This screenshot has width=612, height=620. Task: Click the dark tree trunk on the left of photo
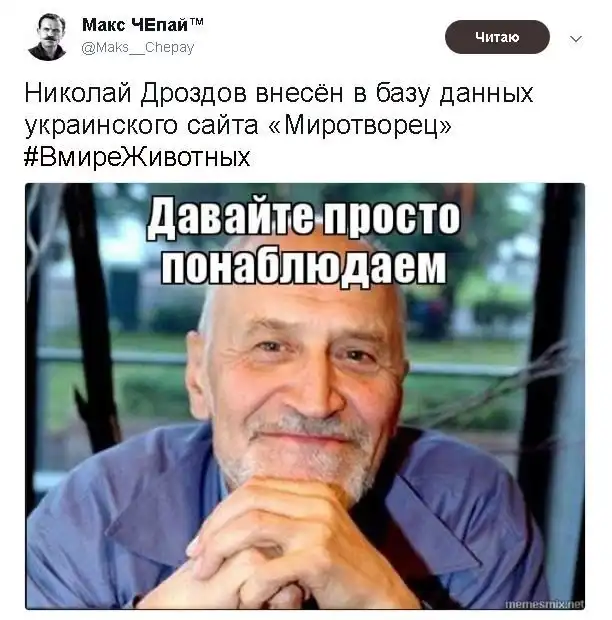pyautogui.click(x=93, y=316)
